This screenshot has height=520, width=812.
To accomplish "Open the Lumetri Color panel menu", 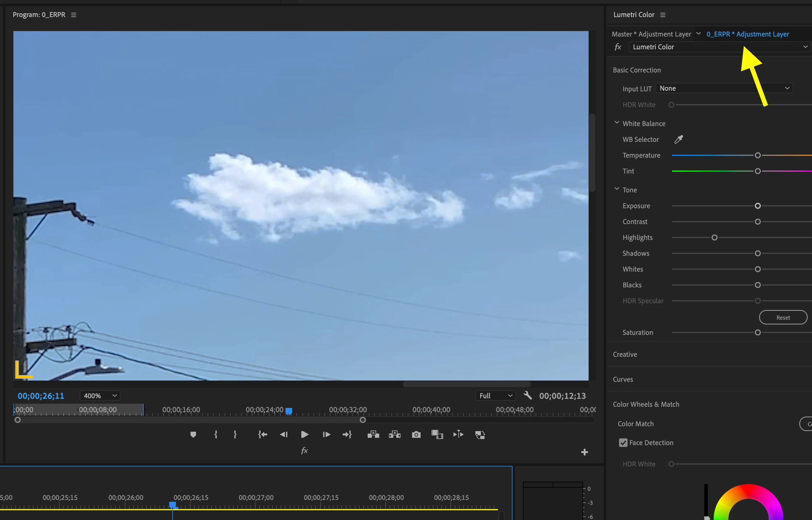I will click(x=663, y=15).
